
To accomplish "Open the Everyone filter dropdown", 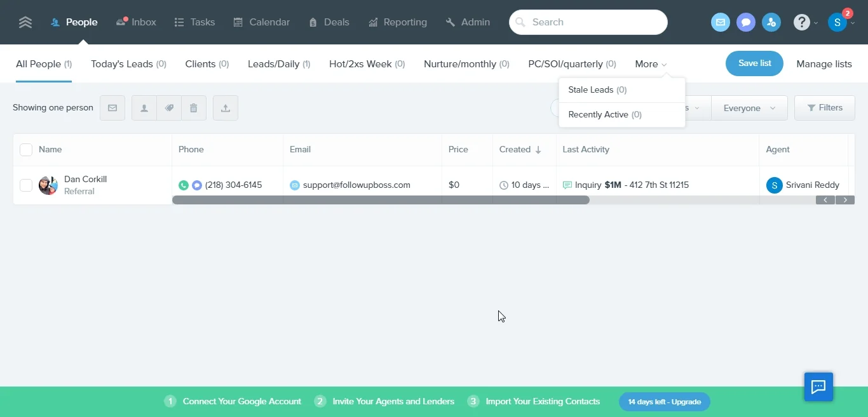I will pyautogui.click(x=749, y=108).
